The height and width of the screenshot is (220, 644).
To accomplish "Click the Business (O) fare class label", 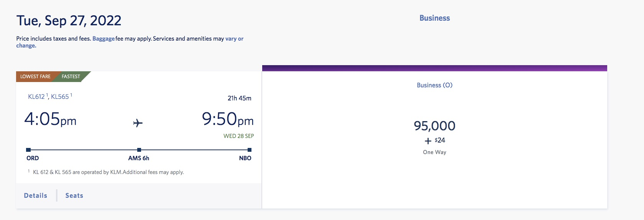I will [x=434, y=85].
